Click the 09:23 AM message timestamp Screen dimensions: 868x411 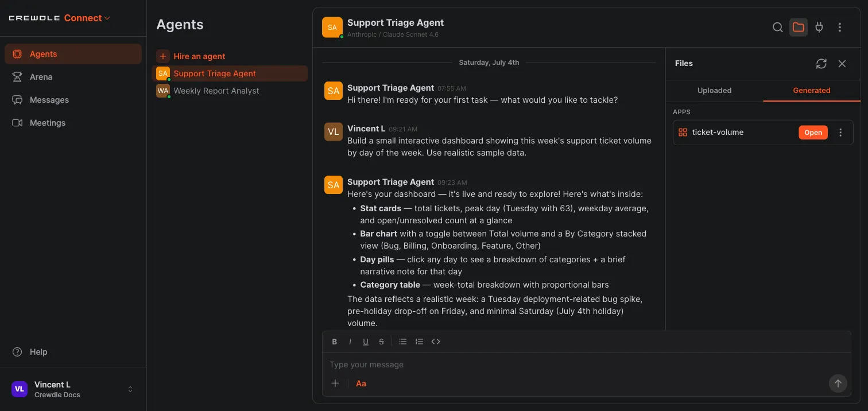(453, 183)
